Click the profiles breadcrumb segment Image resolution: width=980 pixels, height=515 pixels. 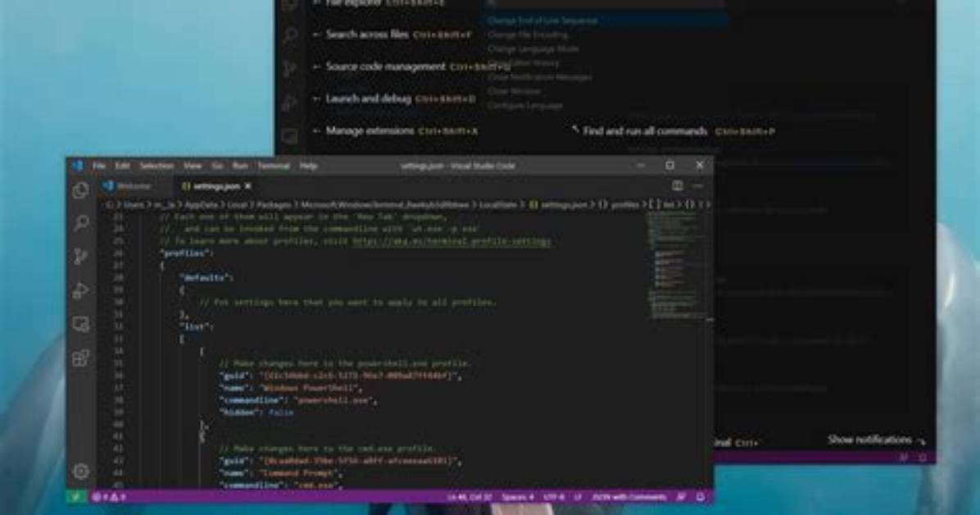pos(619,205)
